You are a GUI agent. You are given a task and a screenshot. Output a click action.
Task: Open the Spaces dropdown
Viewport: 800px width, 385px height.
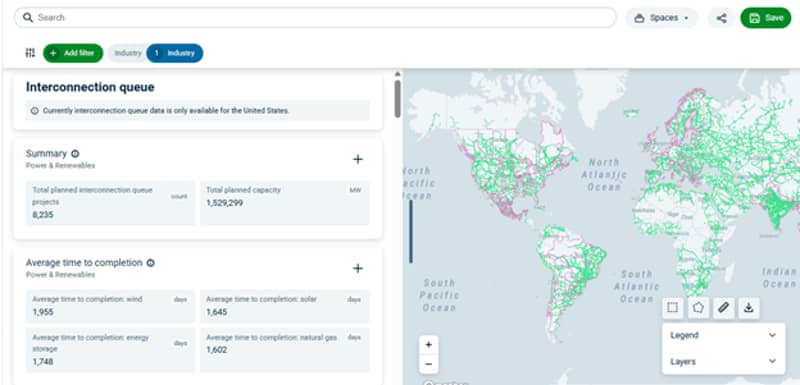click(x=662, y=18)
